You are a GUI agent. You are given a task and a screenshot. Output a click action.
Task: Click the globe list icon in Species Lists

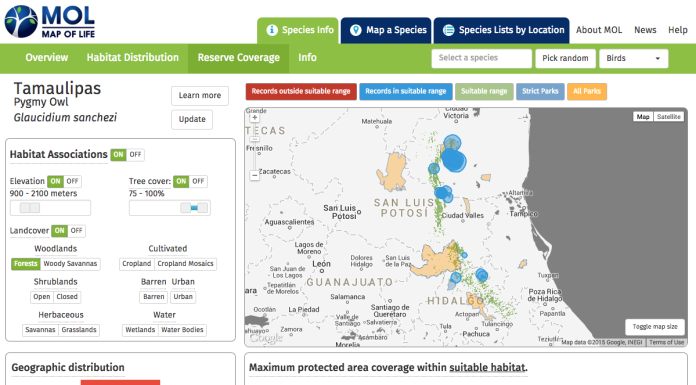click(448, 30)
